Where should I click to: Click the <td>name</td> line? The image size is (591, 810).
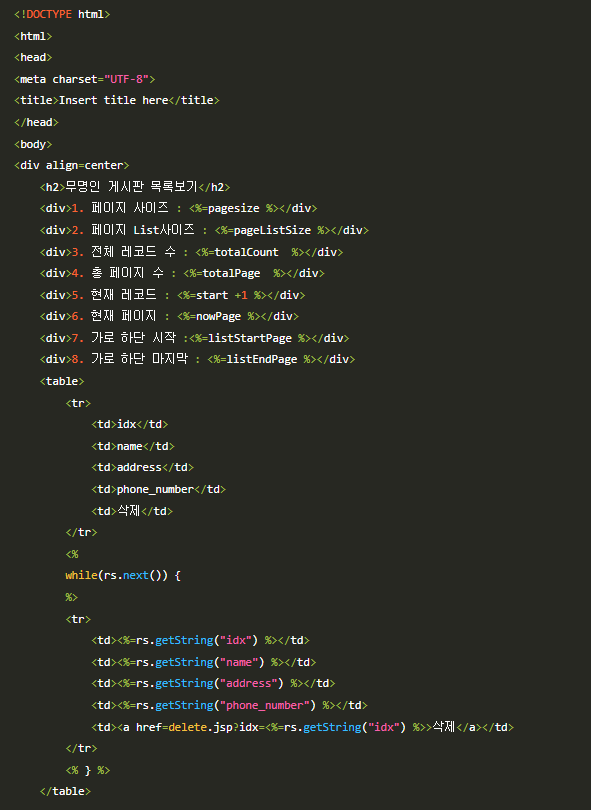(x=133, y=446)
